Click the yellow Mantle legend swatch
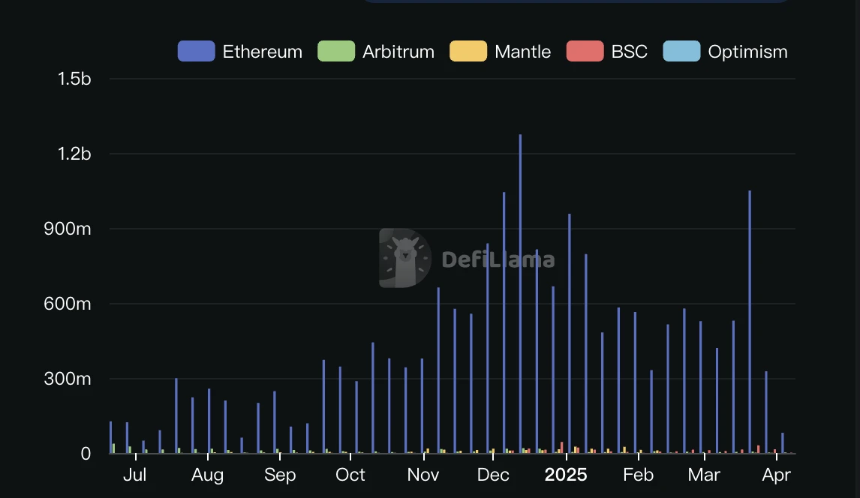The height and width of the screenshot is (498, 860). click(468, 52)
